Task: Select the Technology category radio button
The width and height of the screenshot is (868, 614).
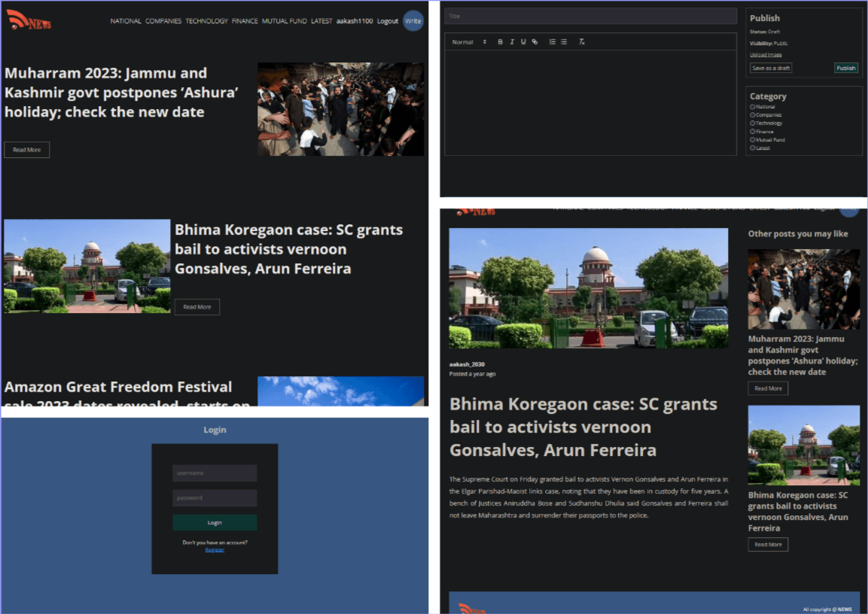Action: point(752,123)
